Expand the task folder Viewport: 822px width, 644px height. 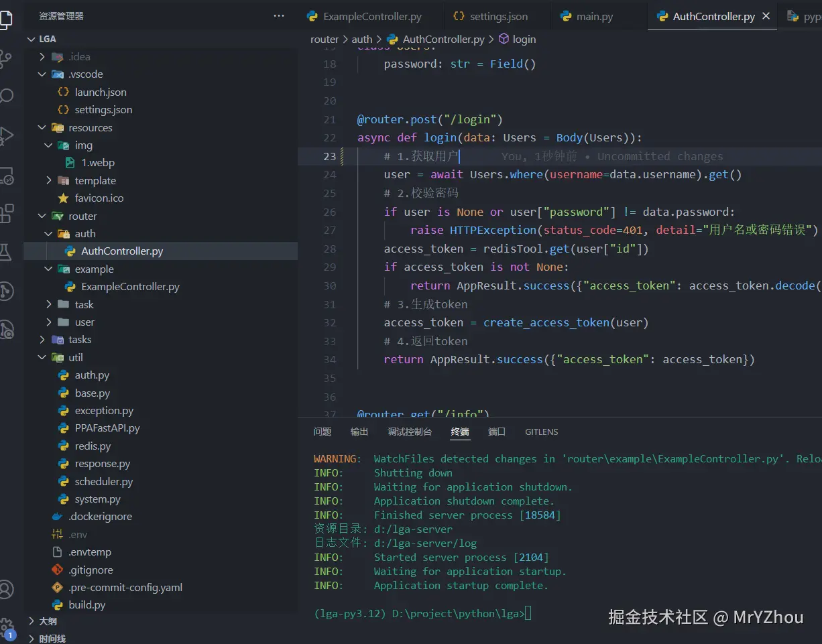(x=49, y=304)
